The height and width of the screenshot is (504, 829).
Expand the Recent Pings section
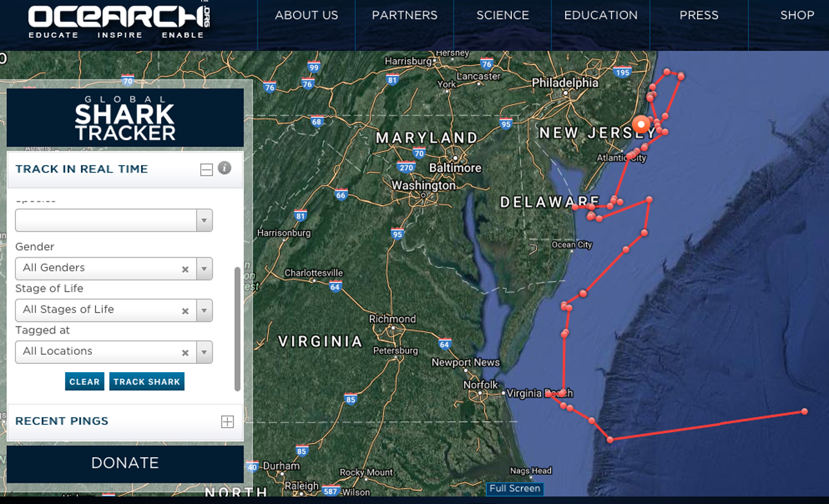(227, 421)
